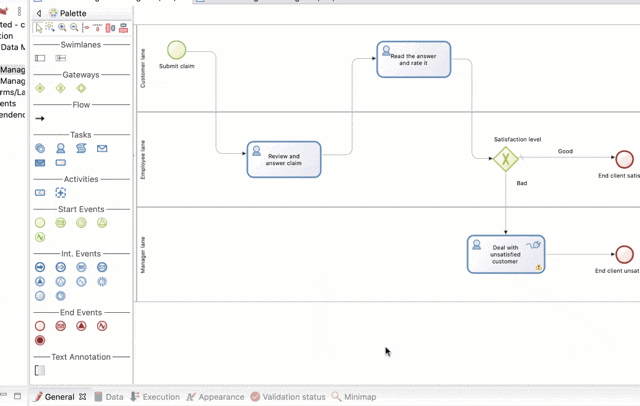Image resolution: width=640 pixels, height=406 pixels.
Task: Open the Validation status tab
Action: [x=292, y=397]
